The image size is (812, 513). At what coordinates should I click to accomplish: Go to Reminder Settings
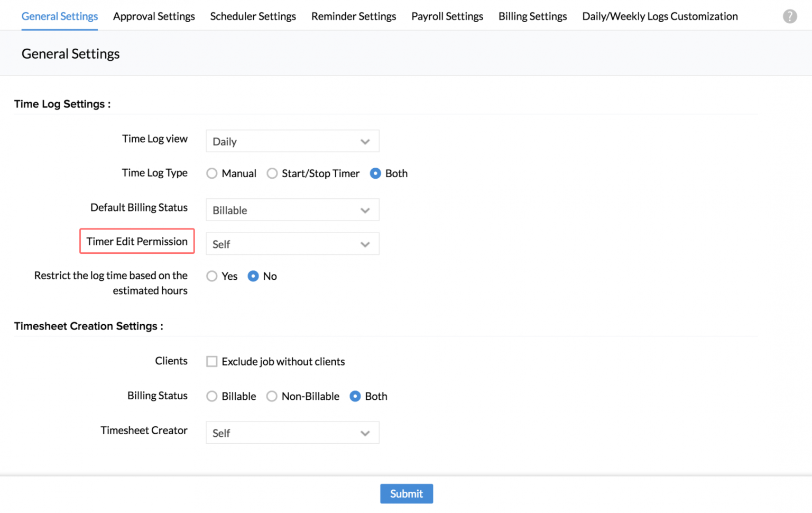(353, 16)
